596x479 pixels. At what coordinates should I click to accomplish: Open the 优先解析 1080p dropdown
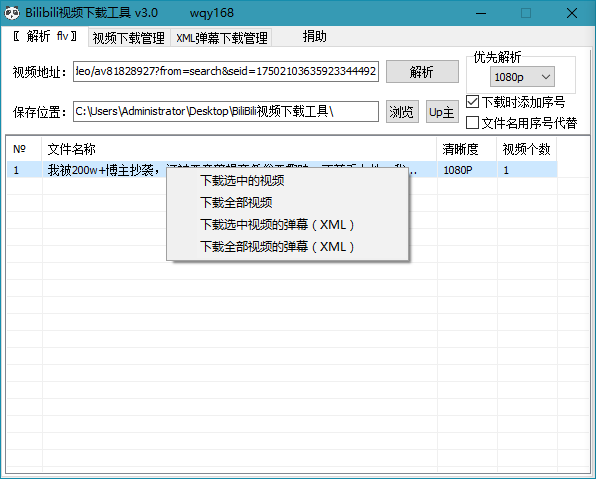click(522, 77)
